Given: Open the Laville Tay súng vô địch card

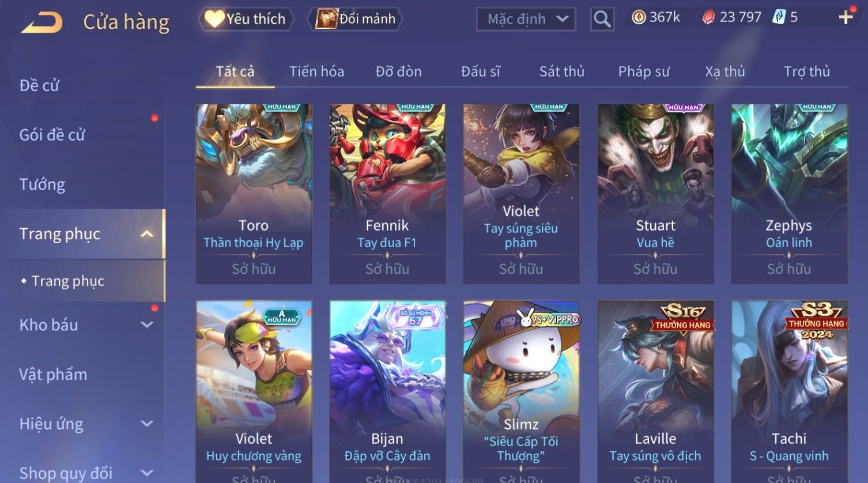Looking at the screenshot, I should (655, 391).
